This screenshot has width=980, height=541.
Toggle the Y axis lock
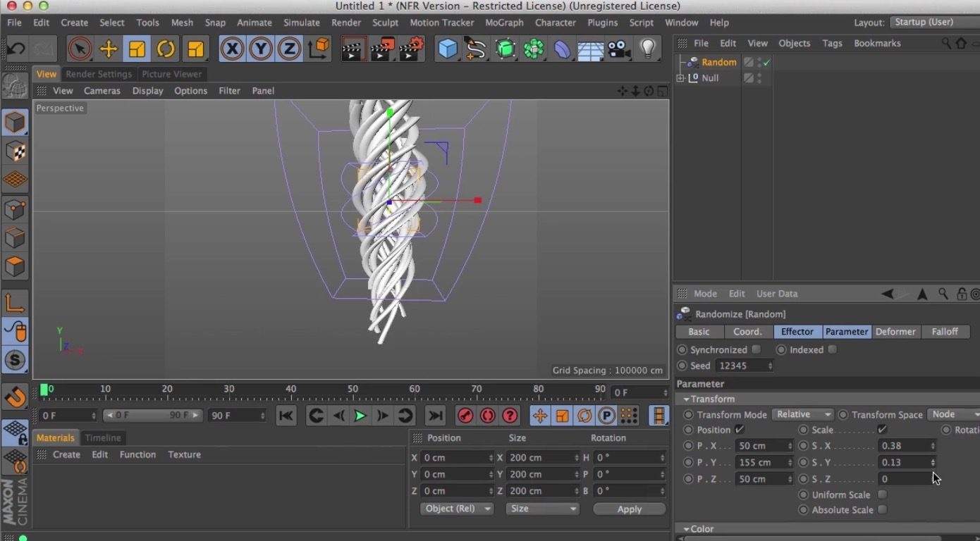point(261,49)
